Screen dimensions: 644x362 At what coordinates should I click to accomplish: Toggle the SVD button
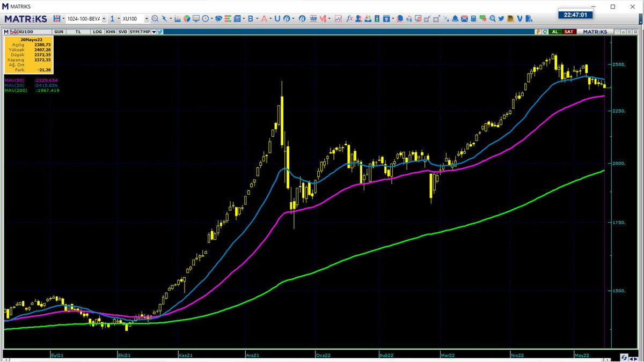(x=122, y=32)
